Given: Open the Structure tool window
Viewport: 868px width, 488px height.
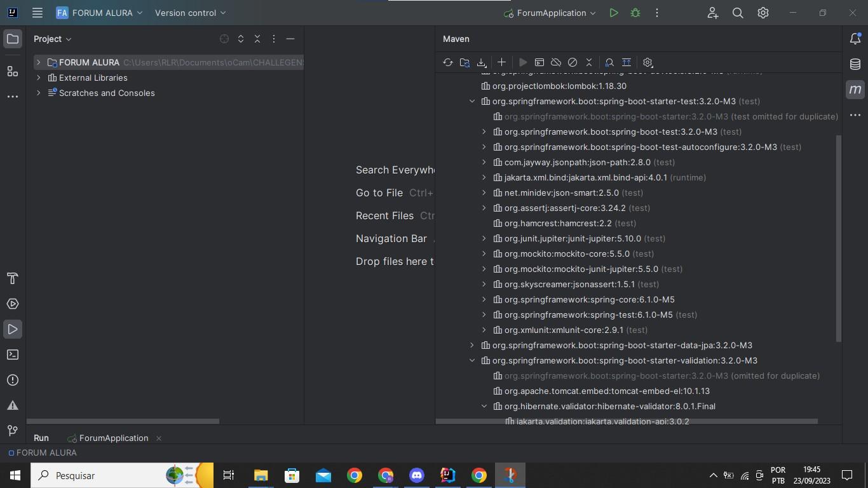Looking at the screenshot, I should coord(13,71).
